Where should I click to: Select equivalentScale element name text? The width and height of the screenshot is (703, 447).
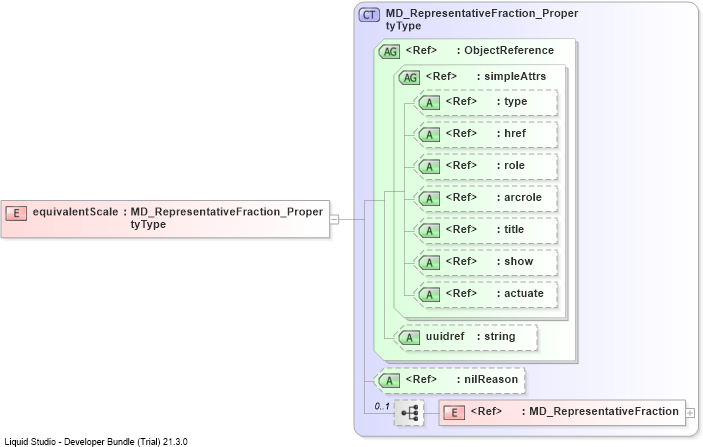click(x=75, y=212)
